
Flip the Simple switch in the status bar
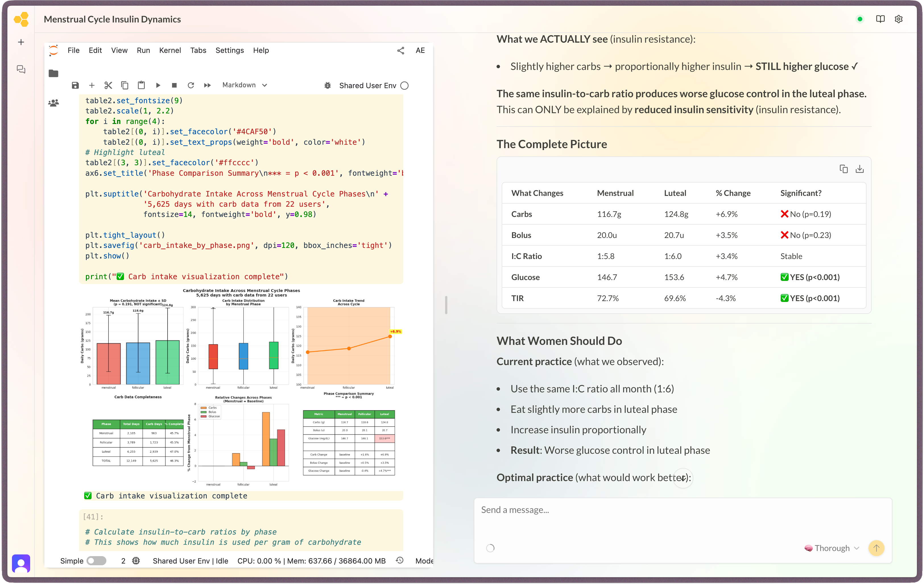coord(96,561)
